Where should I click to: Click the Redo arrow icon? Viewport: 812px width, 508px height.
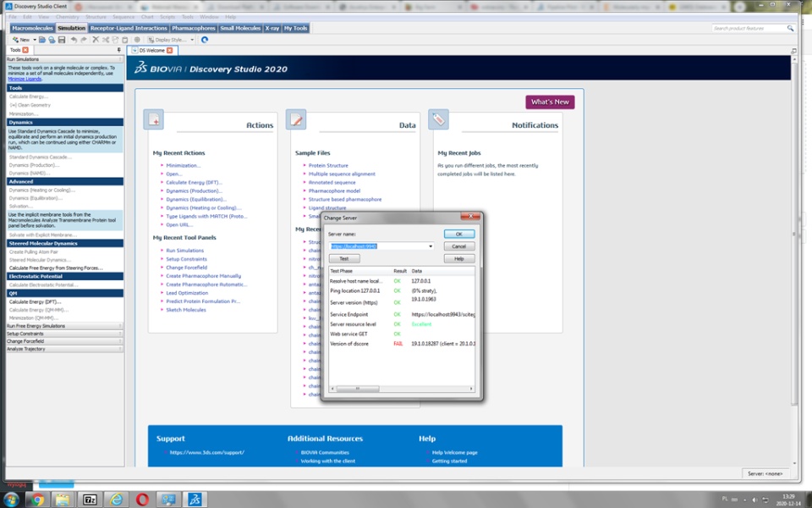84,40
